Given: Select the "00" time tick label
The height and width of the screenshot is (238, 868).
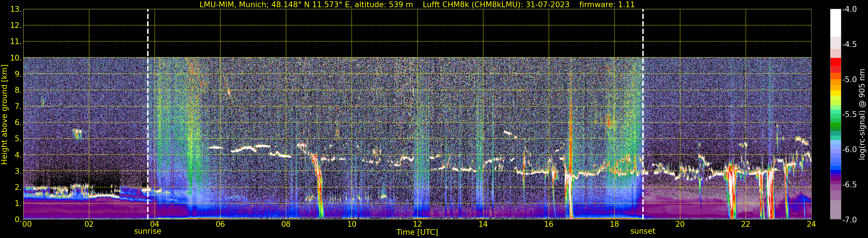Looking at the screenshot, I should [27, 224].
